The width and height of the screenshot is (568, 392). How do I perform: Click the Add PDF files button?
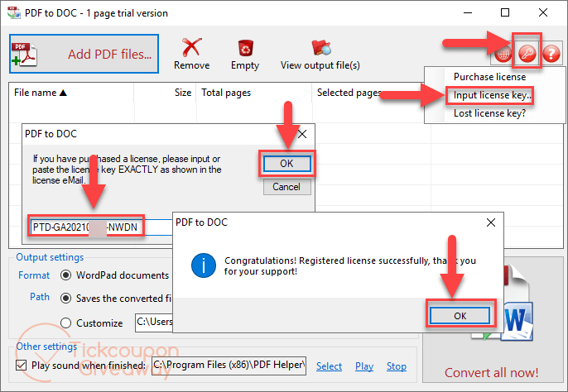pyautogui.click(x=84, y=54)
